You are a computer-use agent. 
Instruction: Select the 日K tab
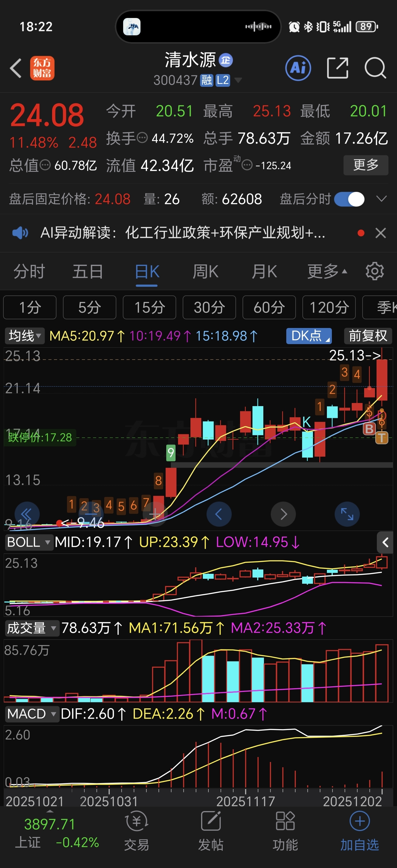[147, 271]
